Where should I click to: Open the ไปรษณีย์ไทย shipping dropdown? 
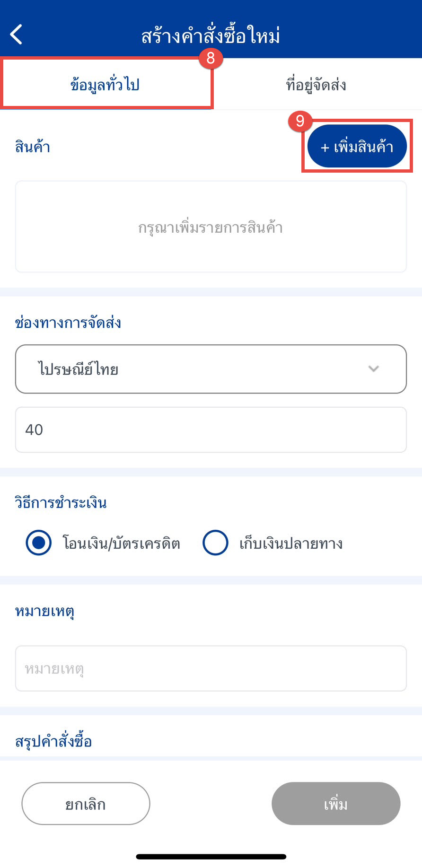211,369
